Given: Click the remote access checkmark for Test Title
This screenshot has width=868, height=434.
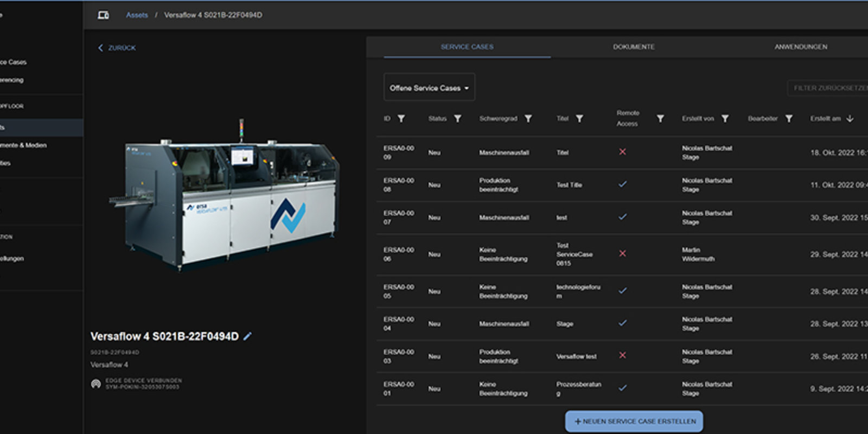Looking at the screenshot, I should (x=622, y=184).
